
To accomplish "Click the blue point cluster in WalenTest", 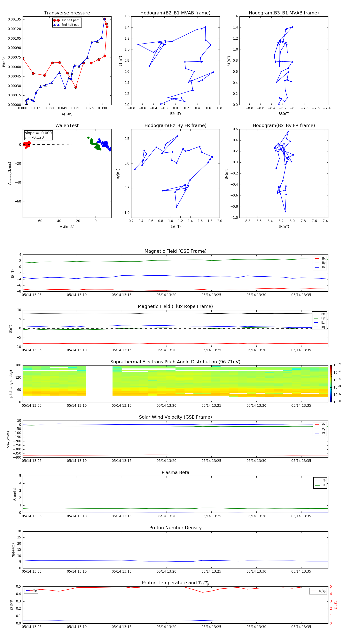I will click(x=105, y=144).
